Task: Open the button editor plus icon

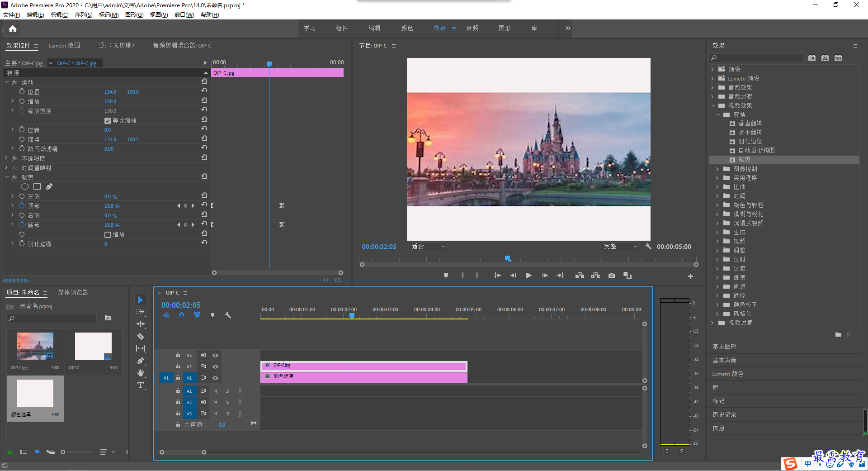Action: (690, 276)
